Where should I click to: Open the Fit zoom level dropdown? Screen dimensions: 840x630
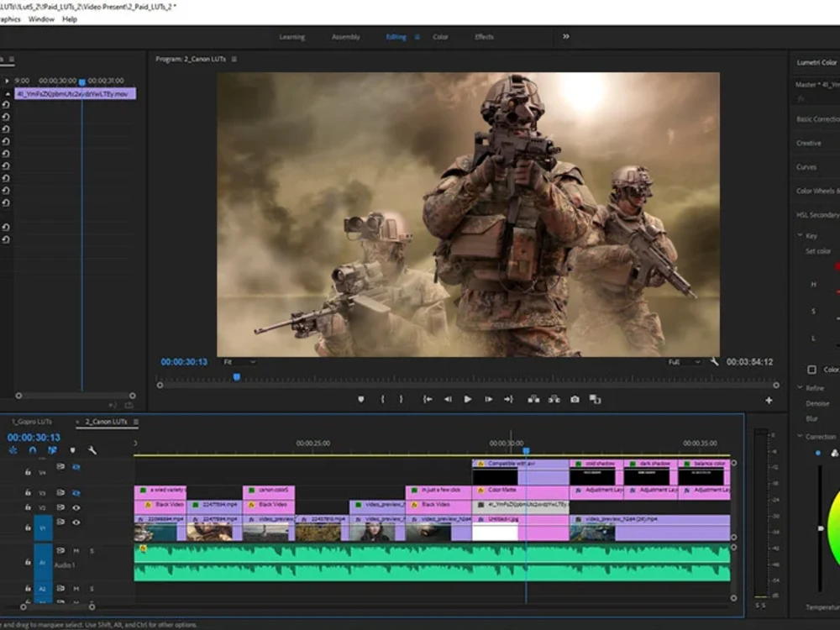click(x=239, y=362)
